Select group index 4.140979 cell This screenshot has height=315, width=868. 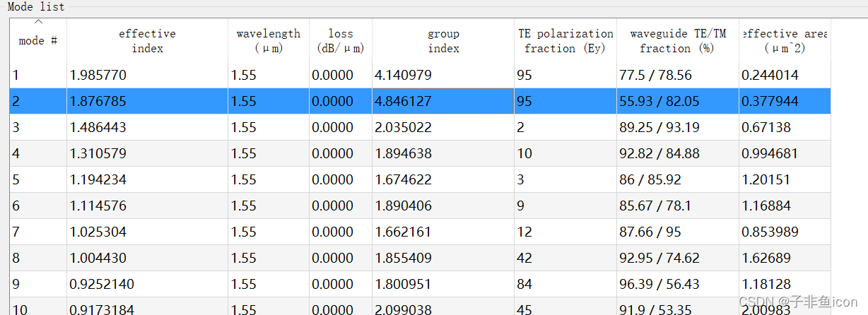click(443, 75)
